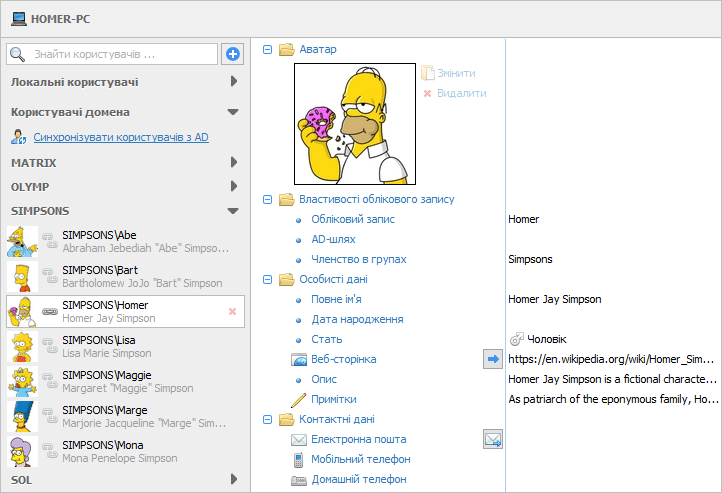Click the Аватар folder icon
The image size is (722, 493).
286,49
